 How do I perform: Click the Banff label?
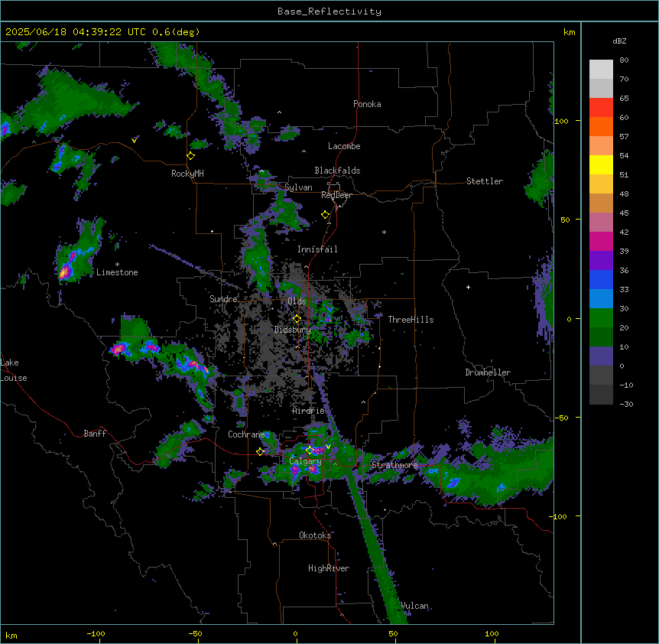95,434
